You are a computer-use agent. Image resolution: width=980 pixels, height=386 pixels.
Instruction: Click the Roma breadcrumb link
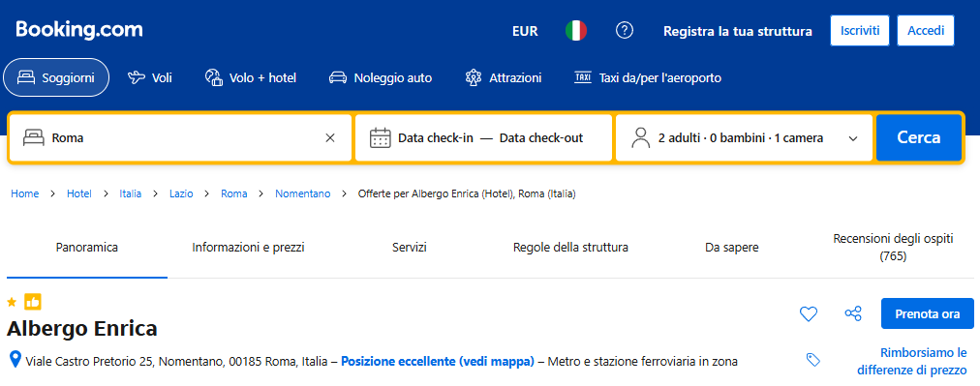233,193
